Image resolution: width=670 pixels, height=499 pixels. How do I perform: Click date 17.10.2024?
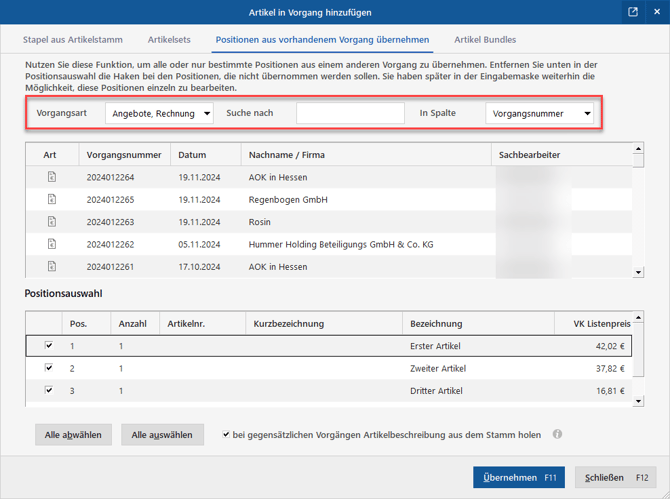coord(199,267)
